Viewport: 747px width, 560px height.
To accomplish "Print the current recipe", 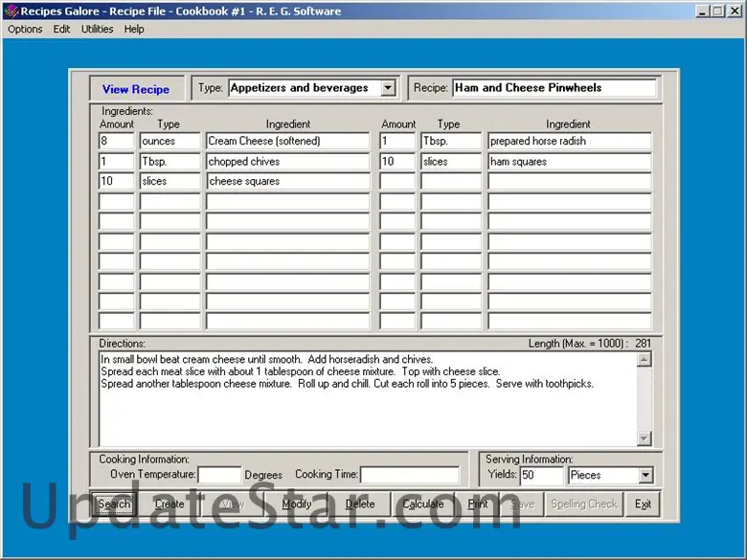I will [478, 504].
